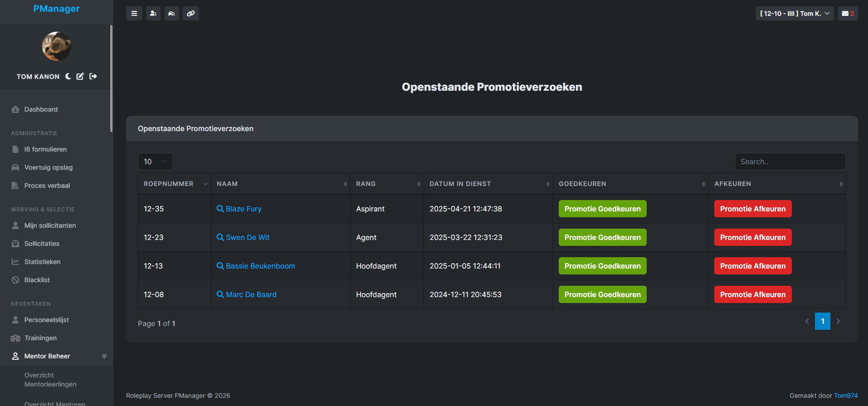Sort by Goedkeuren column header
Screen dimensions: 868x406
point(631,184)
